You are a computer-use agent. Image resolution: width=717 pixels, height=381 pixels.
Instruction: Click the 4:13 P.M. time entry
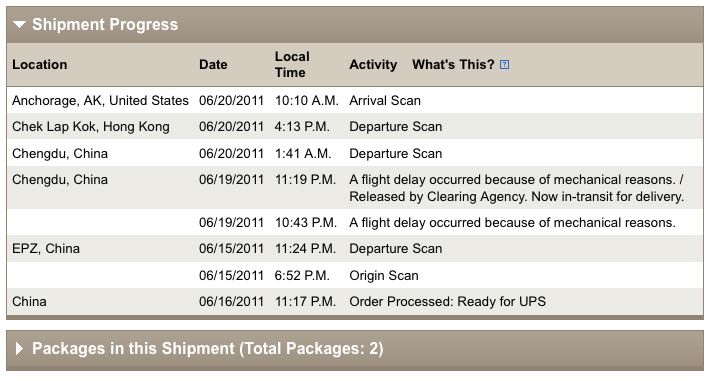coord(302,127)
